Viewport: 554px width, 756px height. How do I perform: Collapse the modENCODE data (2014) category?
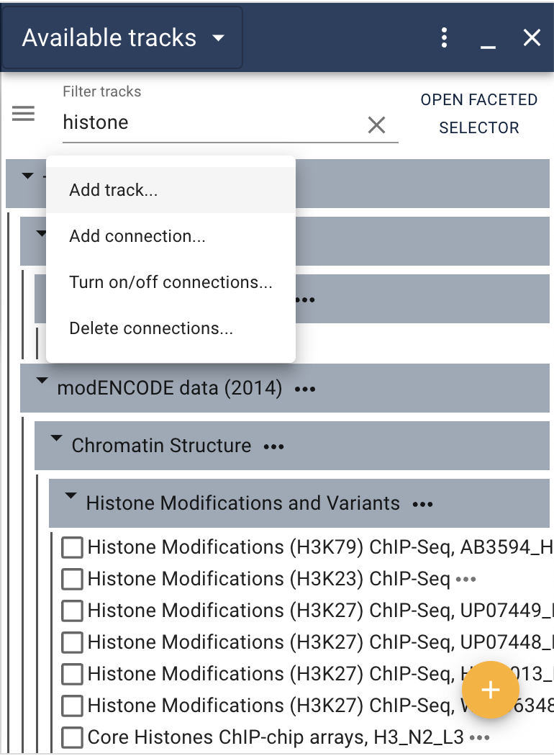coord(42,381)
